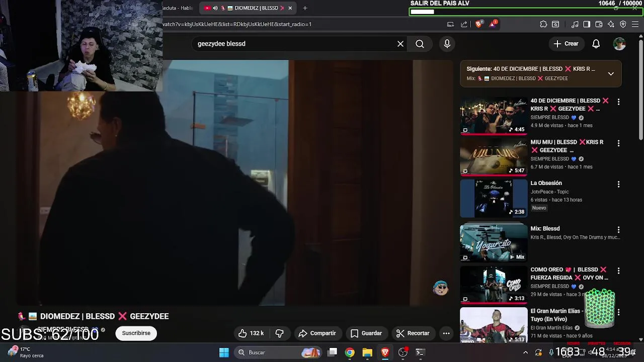Click the cast/install icon in address bar
This screenshot has width=644, height=362.
(450, 24)
